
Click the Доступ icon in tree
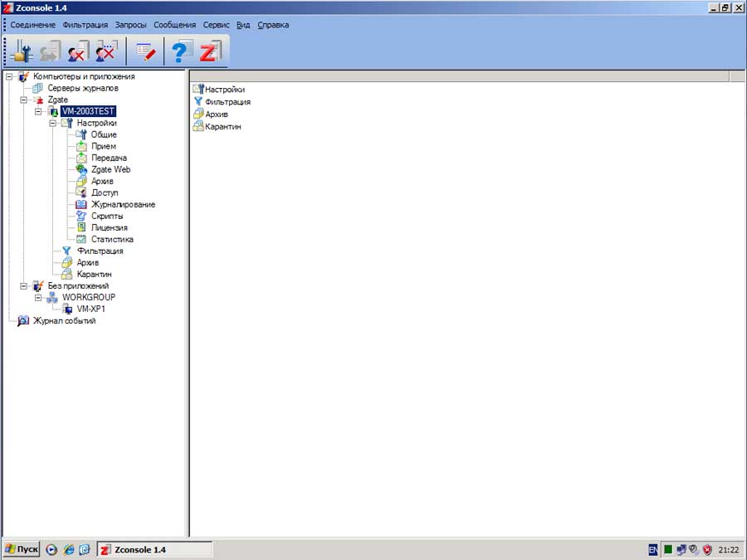(81, 192)
